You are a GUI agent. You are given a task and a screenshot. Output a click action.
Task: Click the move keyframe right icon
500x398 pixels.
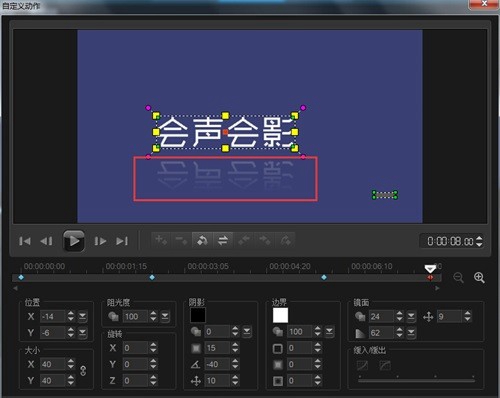pos(264,240)
